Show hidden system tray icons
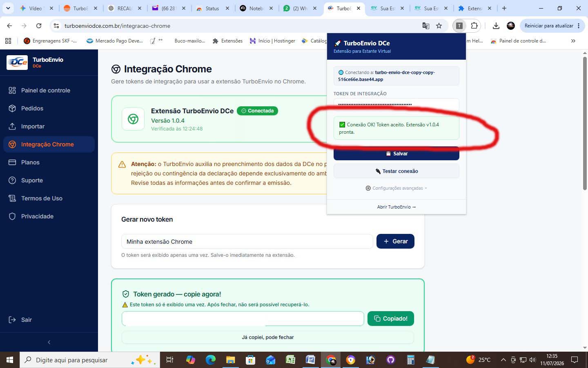 [x=503, y=360]
